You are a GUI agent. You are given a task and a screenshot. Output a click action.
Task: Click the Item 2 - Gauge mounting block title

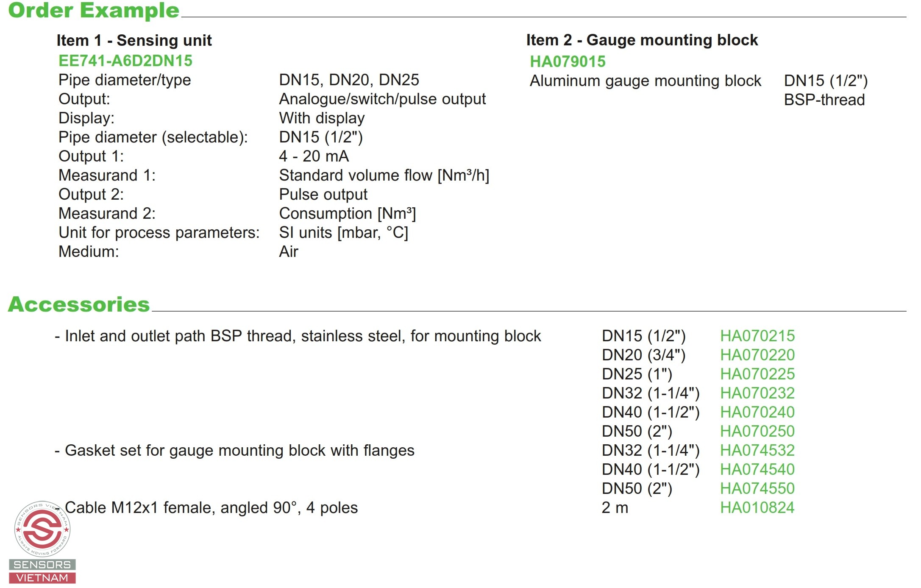(x=642, y=40)
